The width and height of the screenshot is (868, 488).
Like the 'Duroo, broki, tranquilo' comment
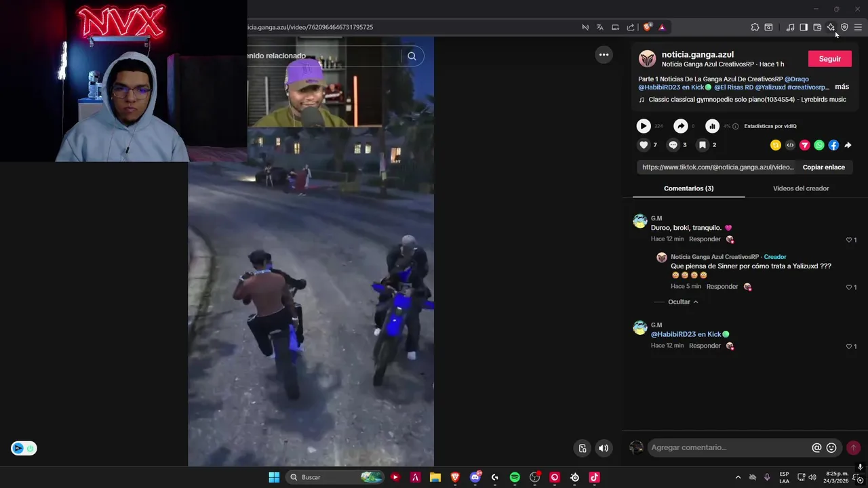click(848, 240)
